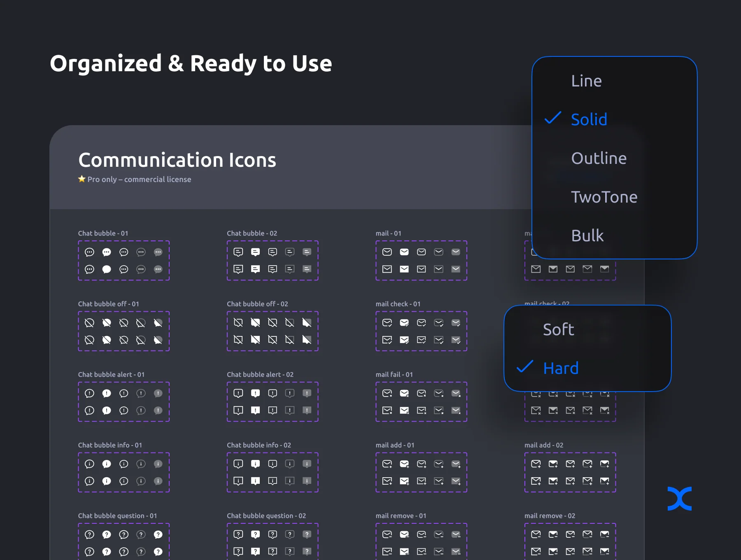Click the mail fail - 01 label
Image resolution: width=741 pixels, height=560 pixels.
coord(394,375)
